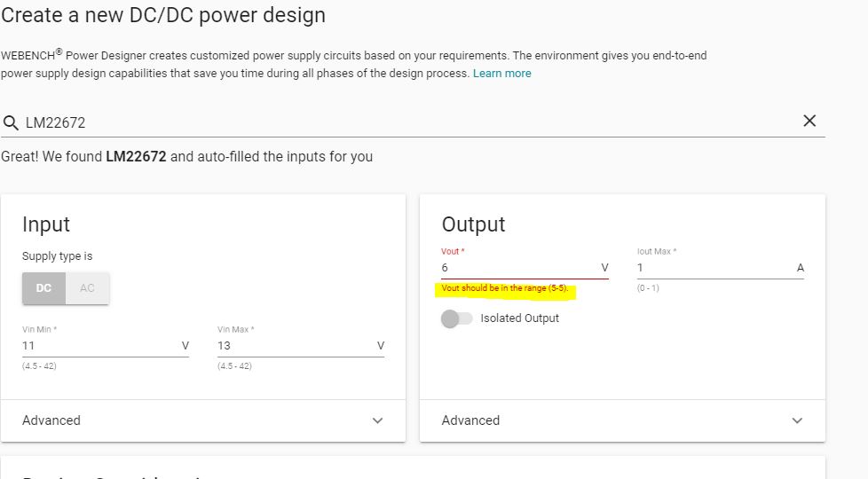Expand the Output Advanced section chevron
868x479 pixels.
(x=797, y=420)
